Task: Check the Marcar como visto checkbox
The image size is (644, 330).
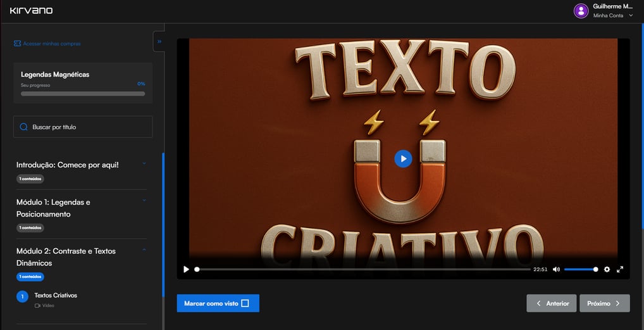Action: (245, 303)
